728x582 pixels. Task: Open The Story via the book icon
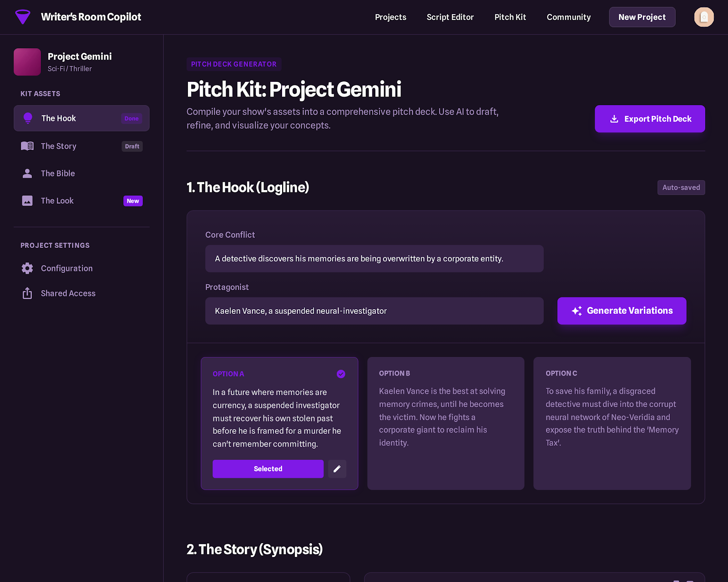(x=28, y=146)
